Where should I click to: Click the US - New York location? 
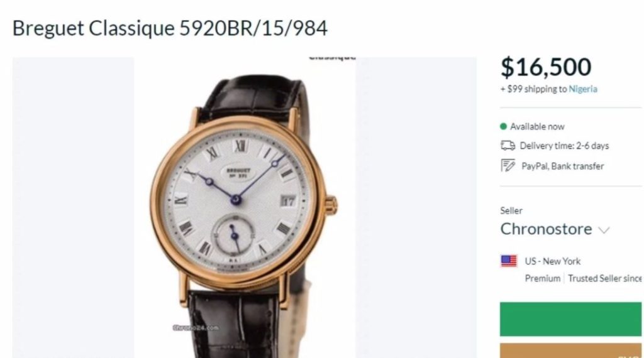552,261
